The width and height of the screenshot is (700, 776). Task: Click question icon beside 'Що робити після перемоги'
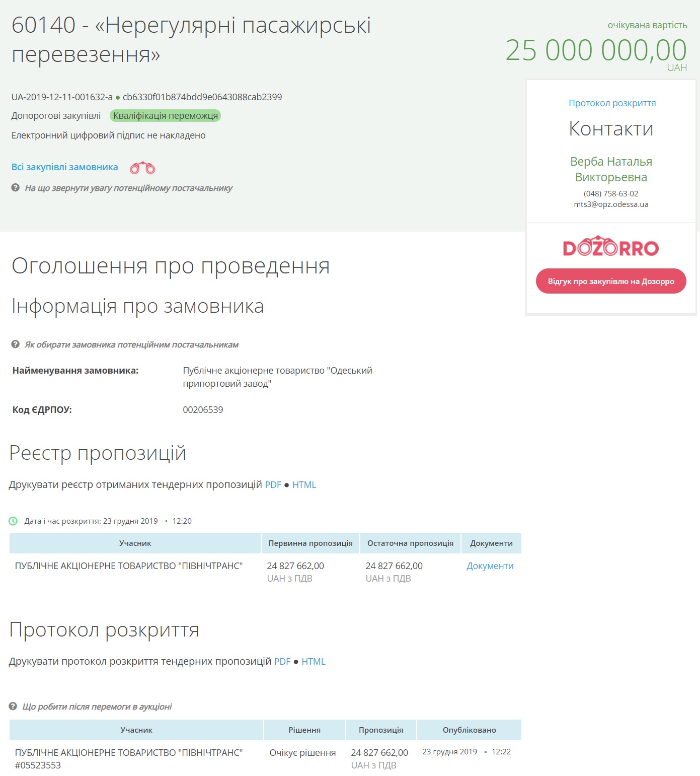tap(14, 707)
